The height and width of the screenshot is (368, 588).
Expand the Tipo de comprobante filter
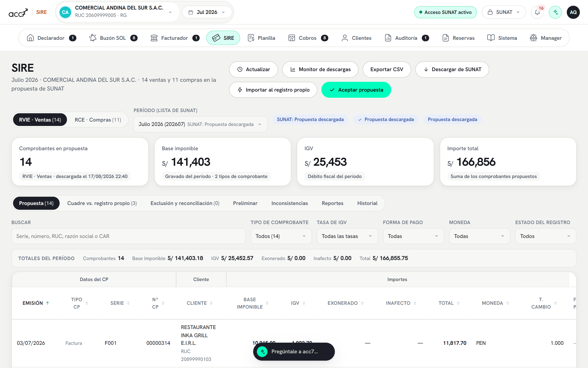pos(281,236)
